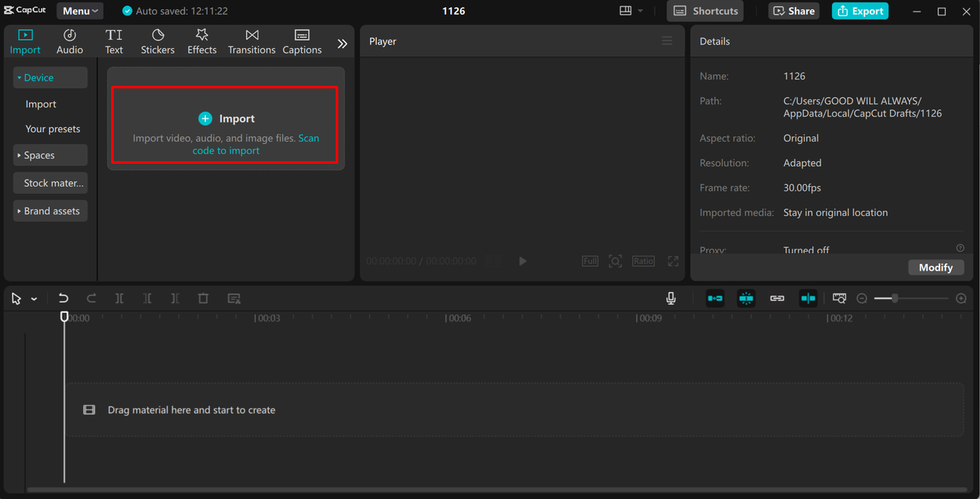This screenshot has width=980, height=499.
Task: Click the Proxy help question icon
Action: point(960,248)
